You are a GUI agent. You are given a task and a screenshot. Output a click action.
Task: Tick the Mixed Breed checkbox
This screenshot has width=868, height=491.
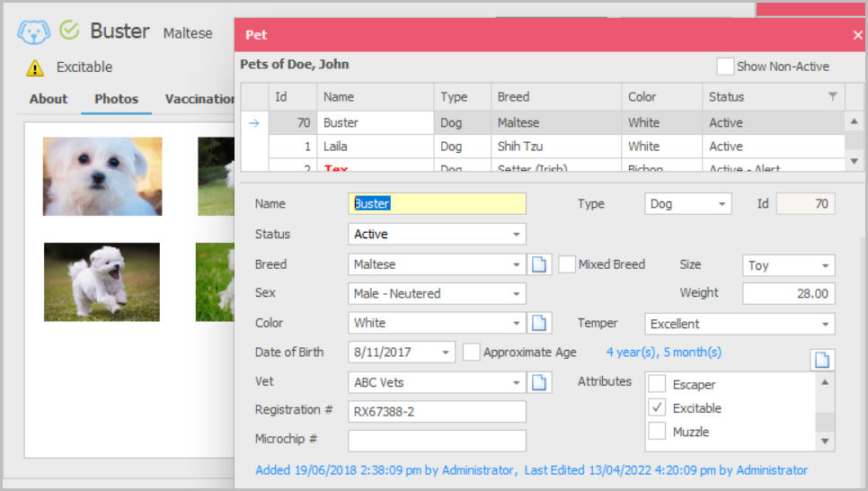click(566, 264)
